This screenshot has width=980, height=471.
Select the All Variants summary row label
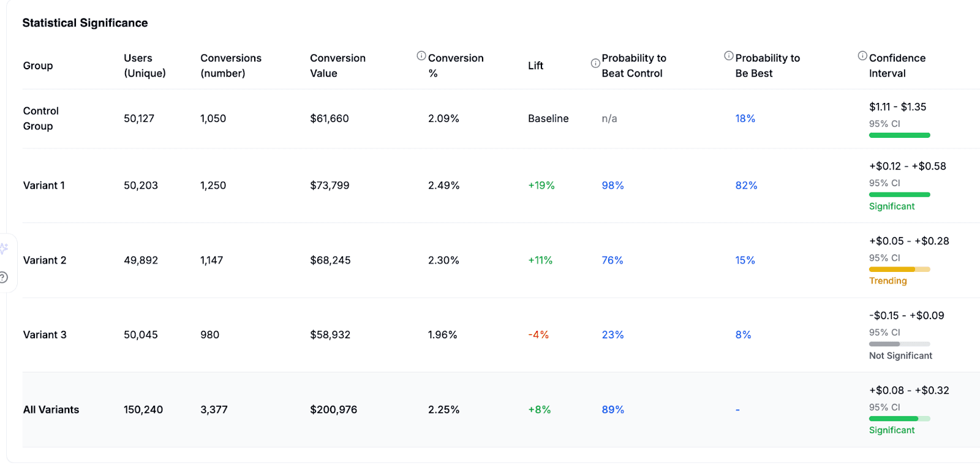point(51,410)
